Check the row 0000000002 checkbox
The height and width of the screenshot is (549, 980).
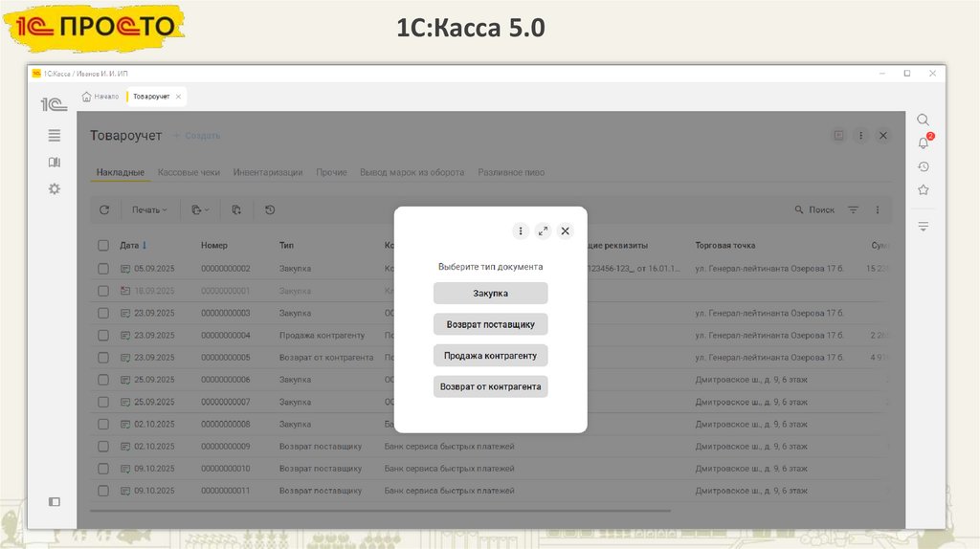coord(103,269)
